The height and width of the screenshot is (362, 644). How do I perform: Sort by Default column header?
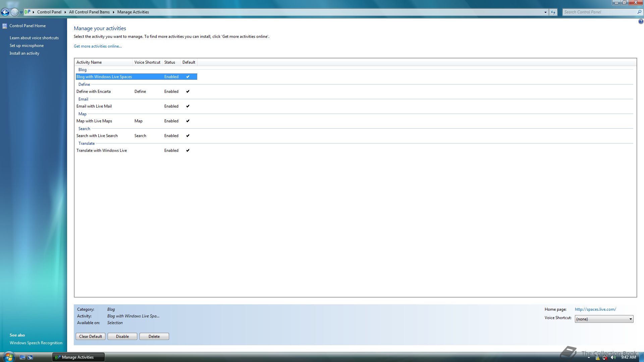(189, 62)
